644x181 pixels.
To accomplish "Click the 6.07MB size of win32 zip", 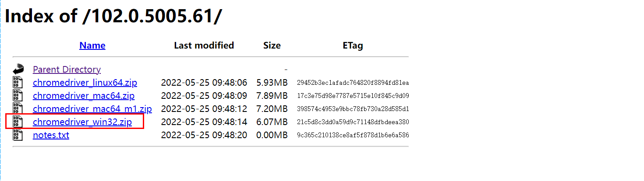I will (272, 122).
